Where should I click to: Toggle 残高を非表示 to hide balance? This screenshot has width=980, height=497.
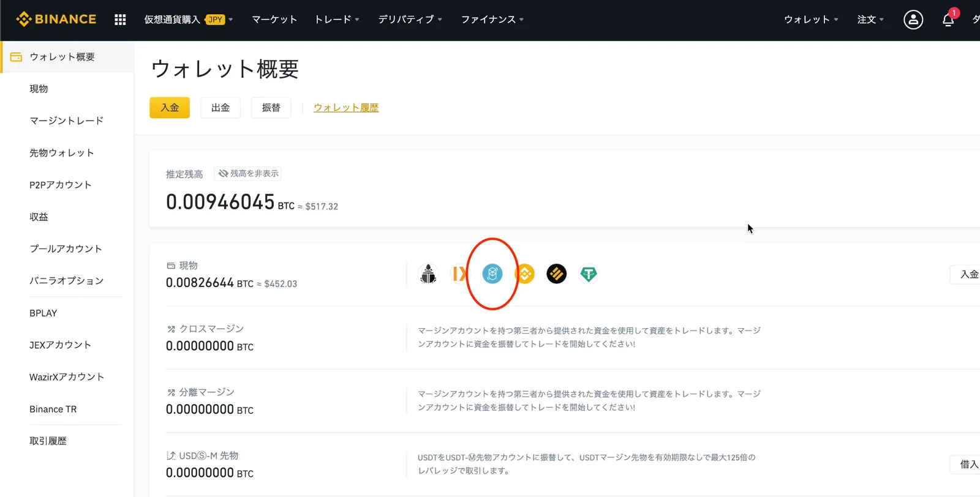(x=248, y=174)
